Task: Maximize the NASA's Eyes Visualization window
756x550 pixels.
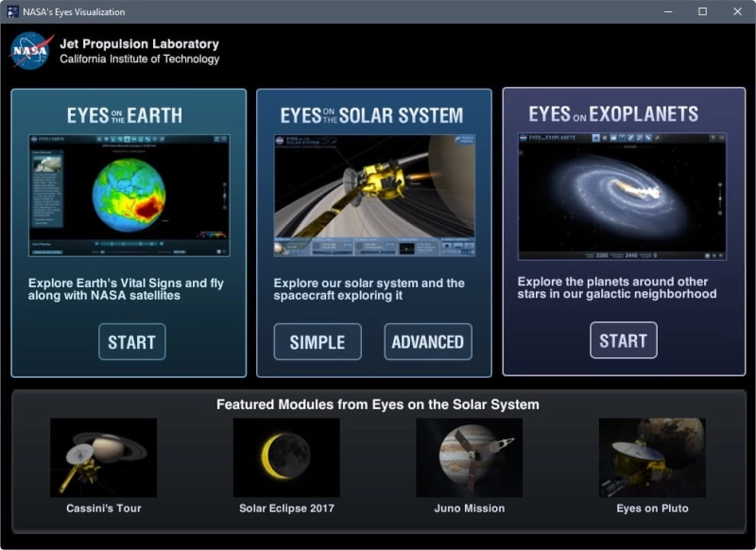Action: (702, 12)
